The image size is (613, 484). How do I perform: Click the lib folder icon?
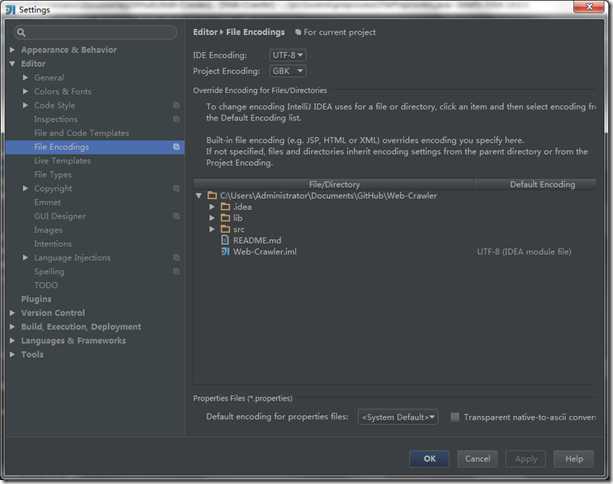pyautogui.click(x=226, y=218)
